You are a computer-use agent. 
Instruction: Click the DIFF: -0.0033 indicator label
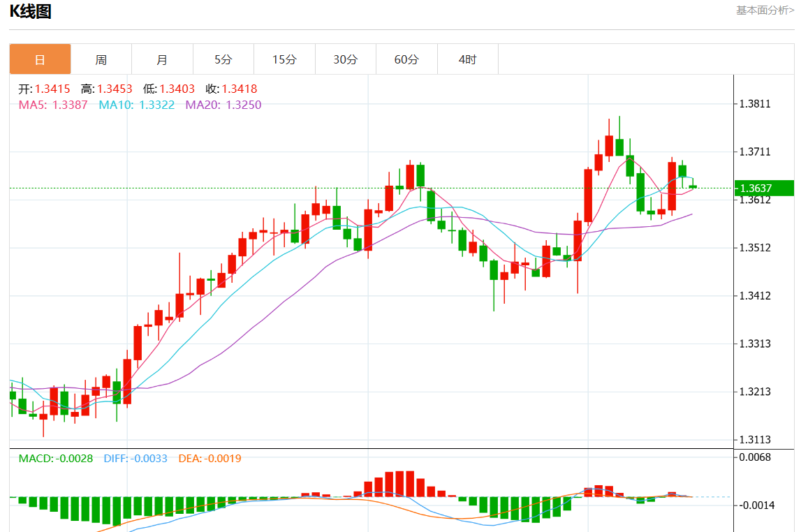135,459
